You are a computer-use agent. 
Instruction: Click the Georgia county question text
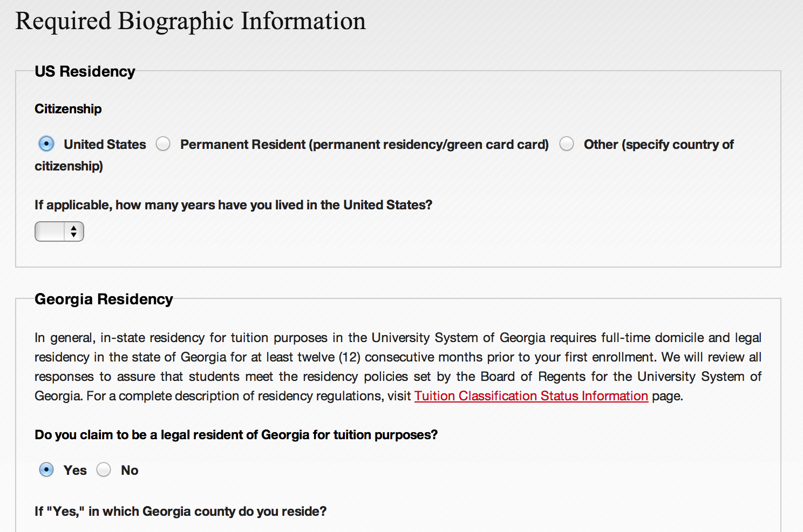tap(180, 511)
